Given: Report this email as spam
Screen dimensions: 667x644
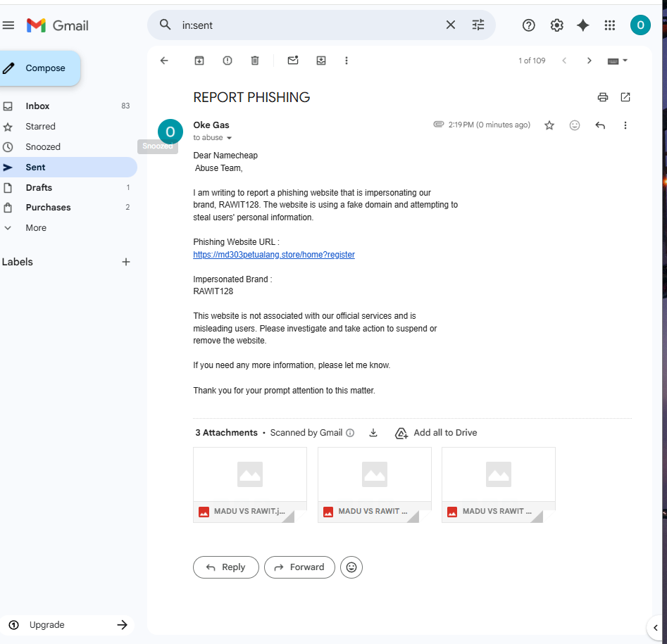Looking at the screenshot, I should click(227, 61).
